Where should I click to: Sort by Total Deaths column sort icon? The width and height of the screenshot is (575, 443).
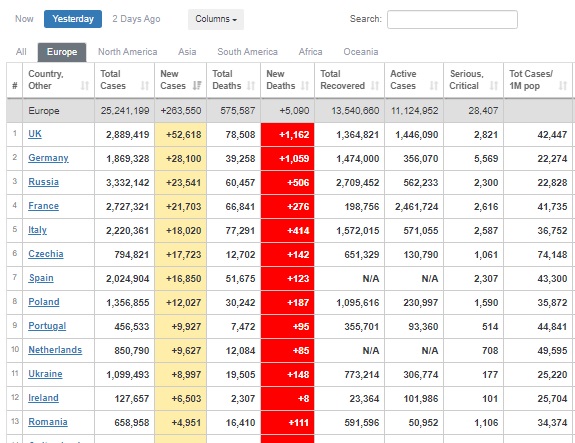coord(251,86)
